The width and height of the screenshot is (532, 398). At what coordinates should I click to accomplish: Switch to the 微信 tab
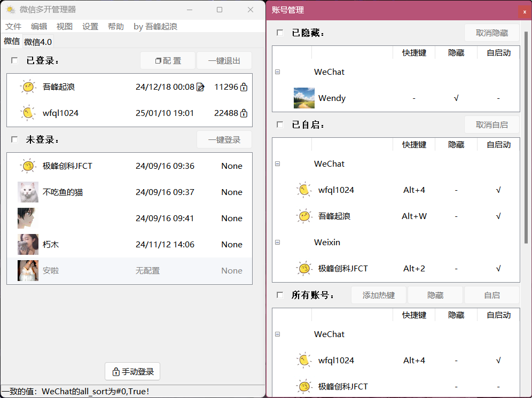tap(12, 41)
